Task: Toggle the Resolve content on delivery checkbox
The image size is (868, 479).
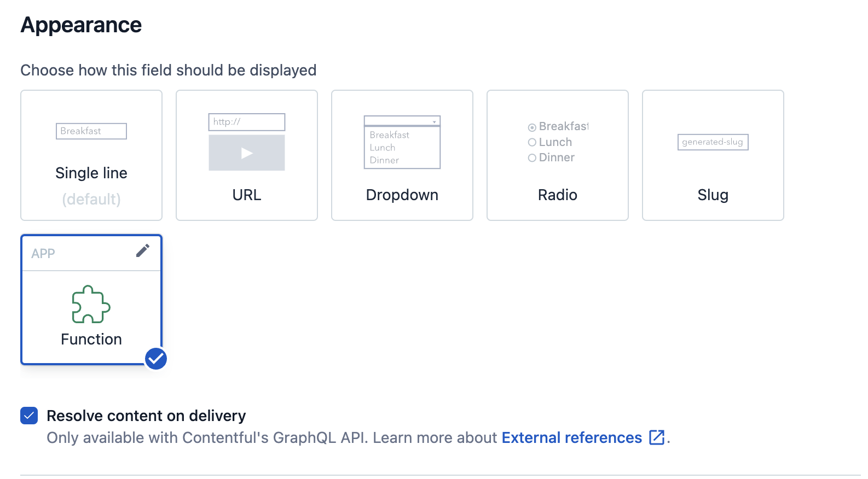Action: tap(29, 416)
